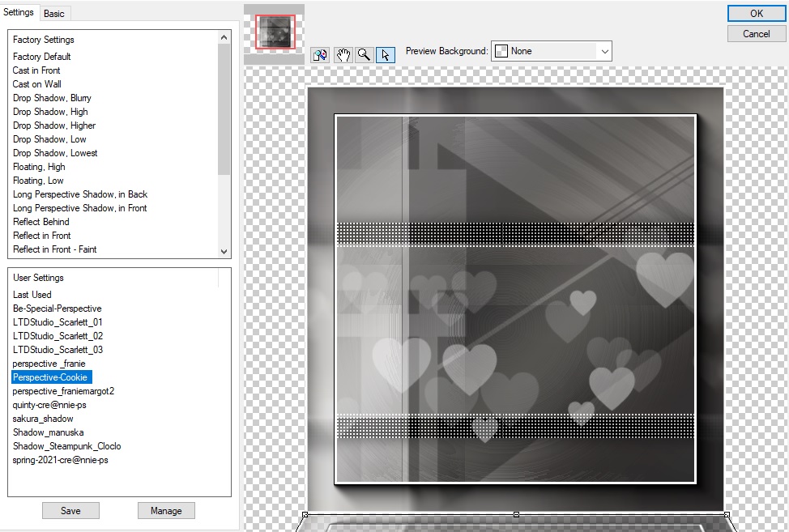Screen dimensions: 789x532
Task: Select the Shadow_Steampunk_Cloclo user setting
Action: [67, 446]
